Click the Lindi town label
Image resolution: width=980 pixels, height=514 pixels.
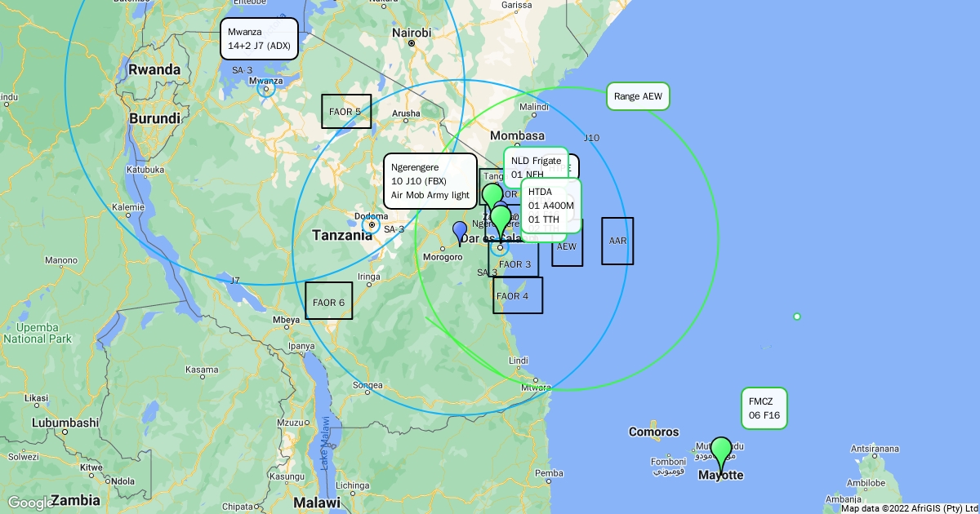[518, 360]
